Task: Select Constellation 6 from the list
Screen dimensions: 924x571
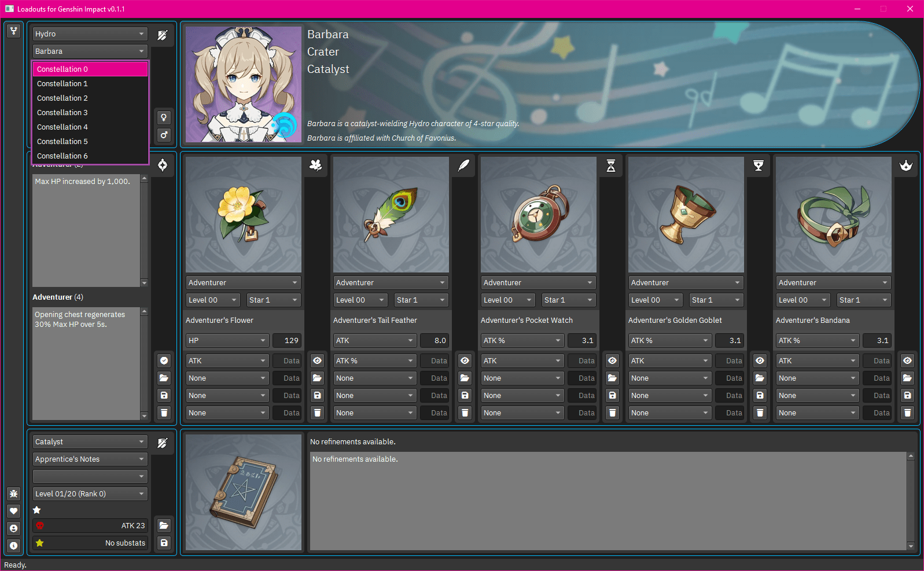Action: coord(90,156)
